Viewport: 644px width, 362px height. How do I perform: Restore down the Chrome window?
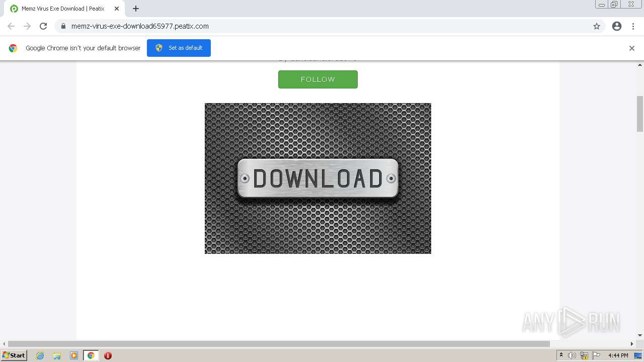(x=614, y=5)
